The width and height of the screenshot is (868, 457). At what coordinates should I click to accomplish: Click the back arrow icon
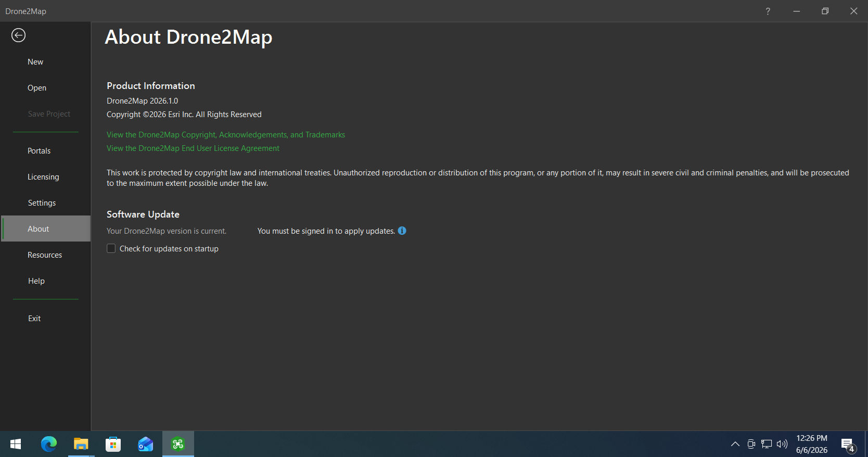pos(18,35)
